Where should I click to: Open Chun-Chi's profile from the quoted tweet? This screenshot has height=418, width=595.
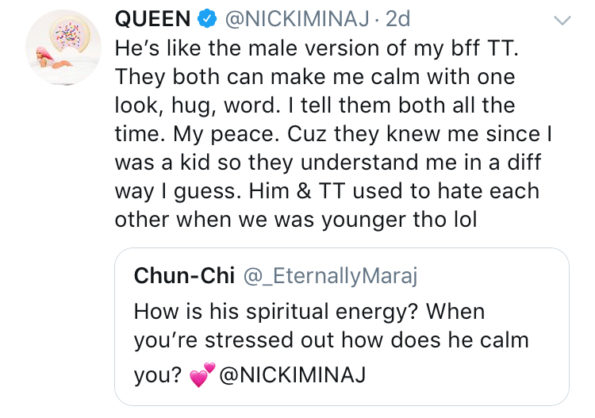[x=184, y=275]
